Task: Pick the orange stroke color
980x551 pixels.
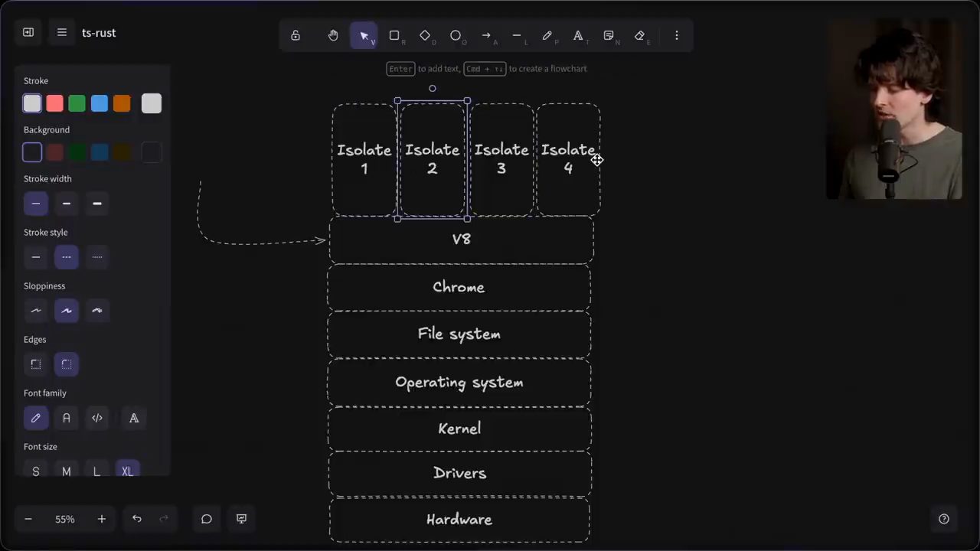Action: (122, 103)
